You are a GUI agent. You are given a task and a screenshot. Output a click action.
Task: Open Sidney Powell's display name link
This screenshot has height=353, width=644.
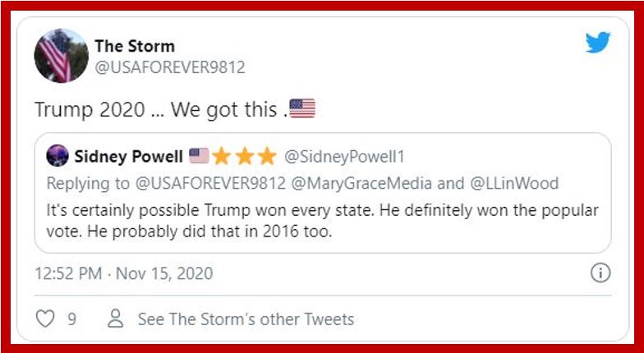pos(128,156)
